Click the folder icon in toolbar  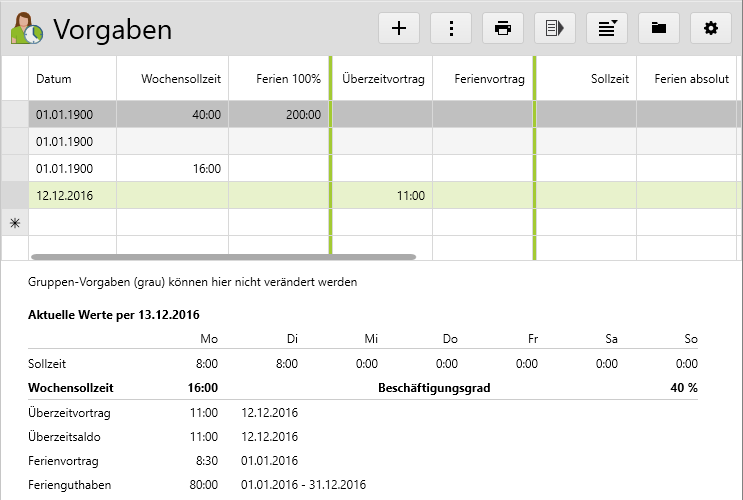click(659, 28)
